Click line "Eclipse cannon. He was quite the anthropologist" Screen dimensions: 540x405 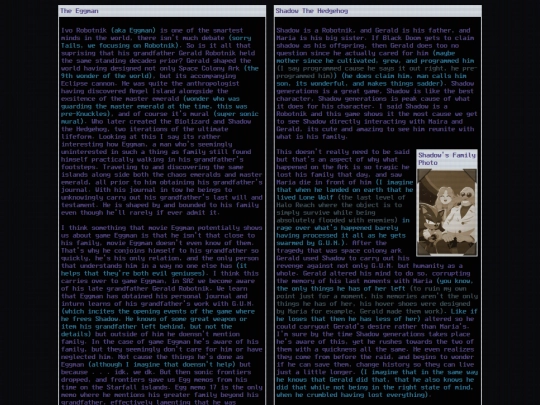pos(150,83)
